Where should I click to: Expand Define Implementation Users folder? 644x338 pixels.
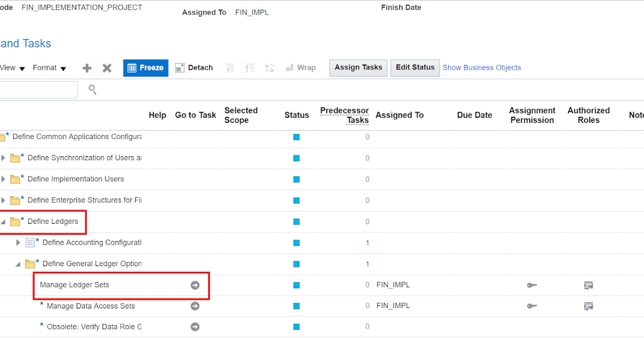tap(3, 179)
